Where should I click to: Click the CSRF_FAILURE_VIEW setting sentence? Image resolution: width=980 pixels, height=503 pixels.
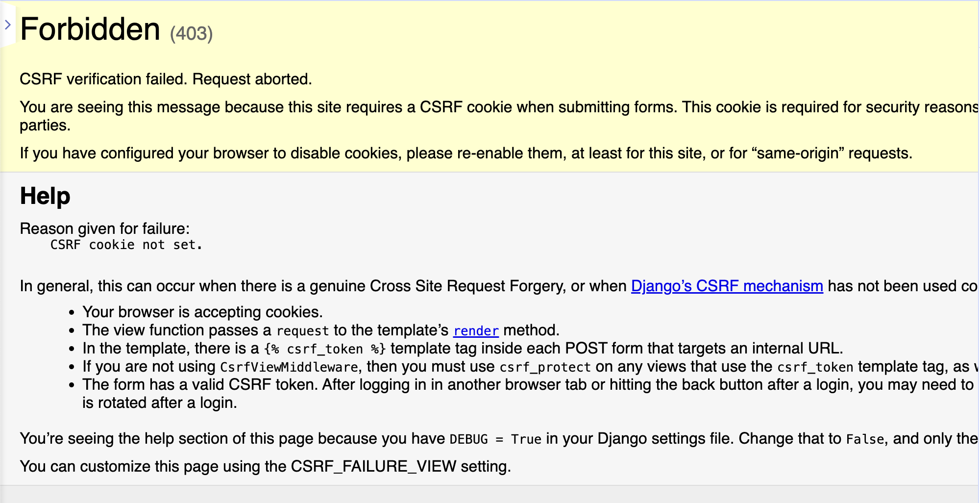click(x=265, y=466)
